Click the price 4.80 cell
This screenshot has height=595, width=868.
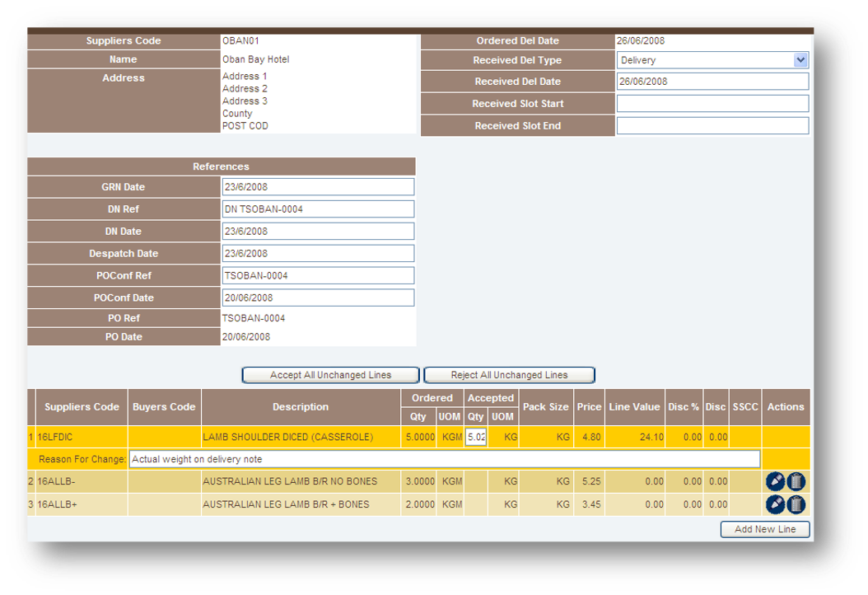[589, 437]
